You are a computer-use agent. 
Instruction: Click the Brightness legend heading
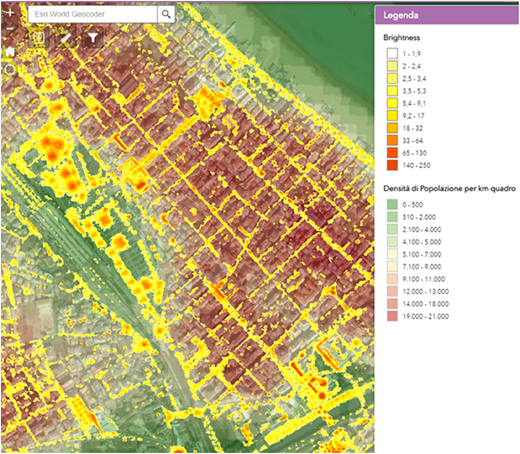coord(401,38)
